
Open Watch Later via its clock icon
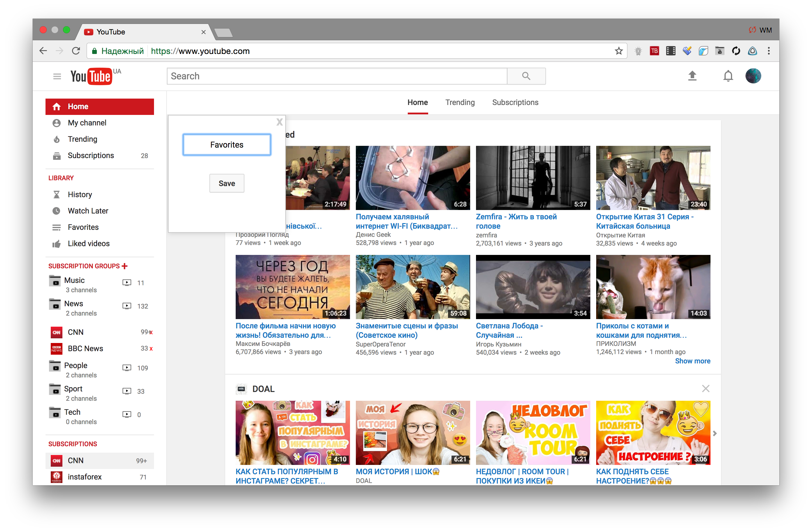coord(57,211)
